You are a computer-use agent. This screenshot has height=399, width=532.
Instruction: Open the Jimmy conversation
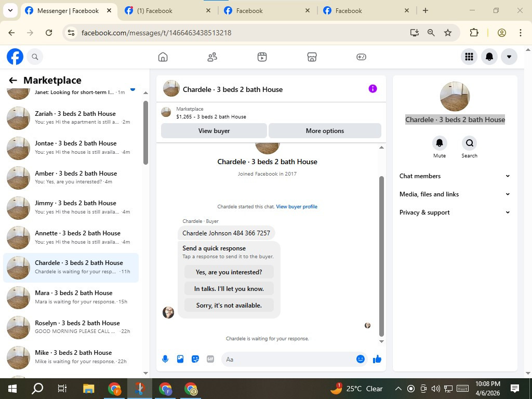click(71, 207)
